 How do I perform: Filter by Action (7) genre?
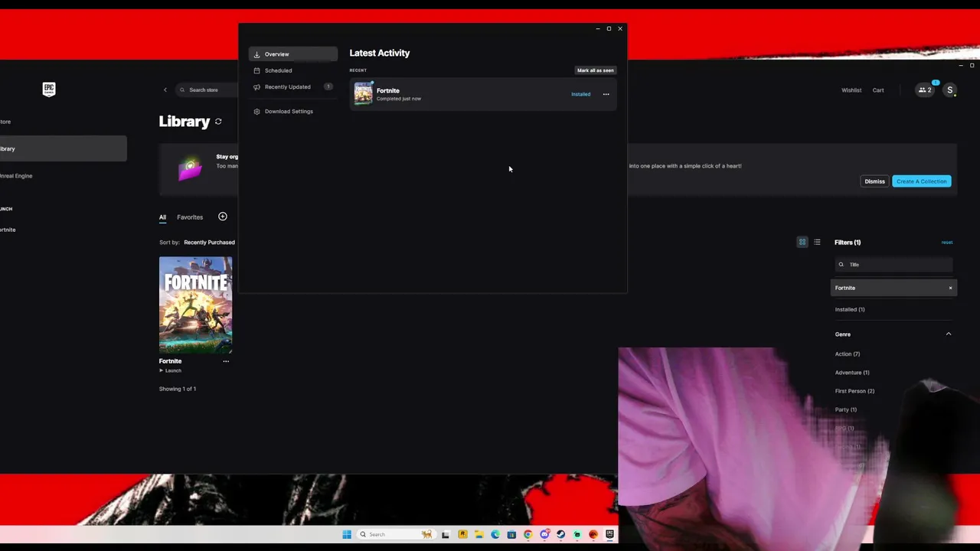pos(848,354)
